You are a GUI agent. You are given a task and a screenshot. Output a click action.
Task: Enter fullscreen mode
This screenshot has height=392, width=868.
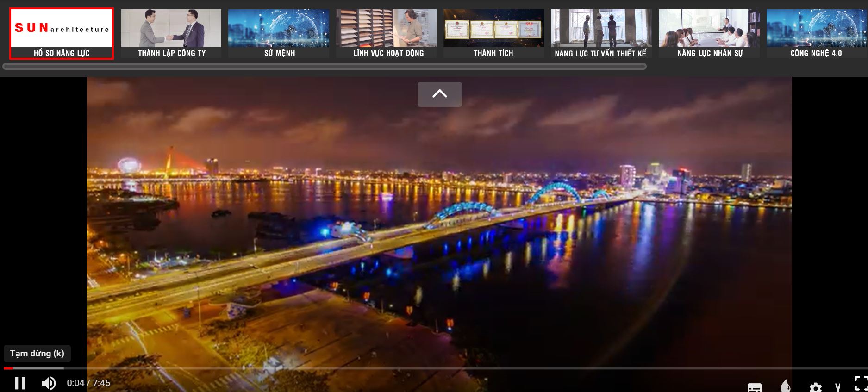861,384
